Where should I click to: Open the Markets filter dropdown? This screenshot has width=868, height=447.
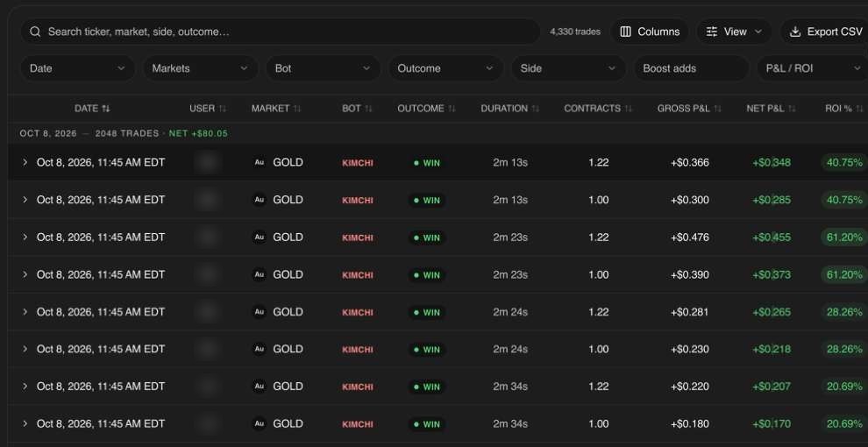pos(201,68)
